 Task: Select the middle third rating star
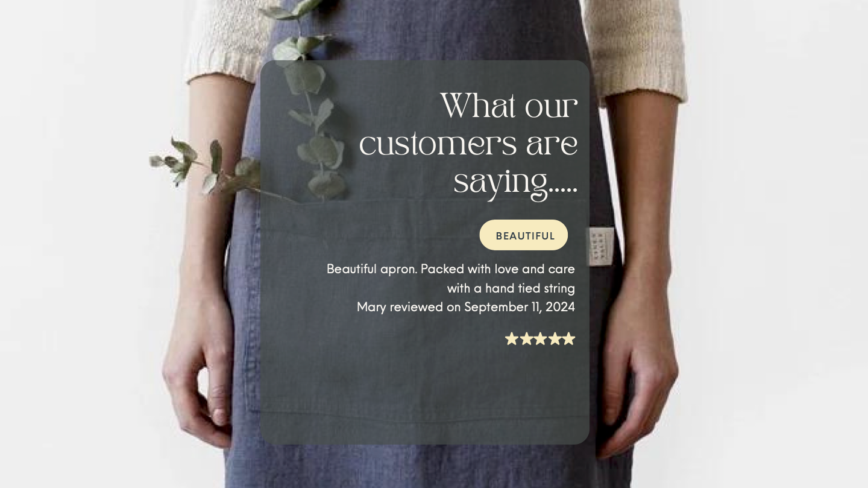click(x=541, y=339)
